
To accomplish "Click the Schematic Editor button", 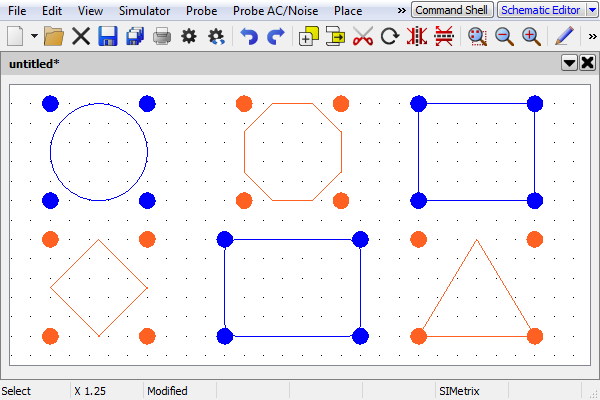I will tap(540, 10).
